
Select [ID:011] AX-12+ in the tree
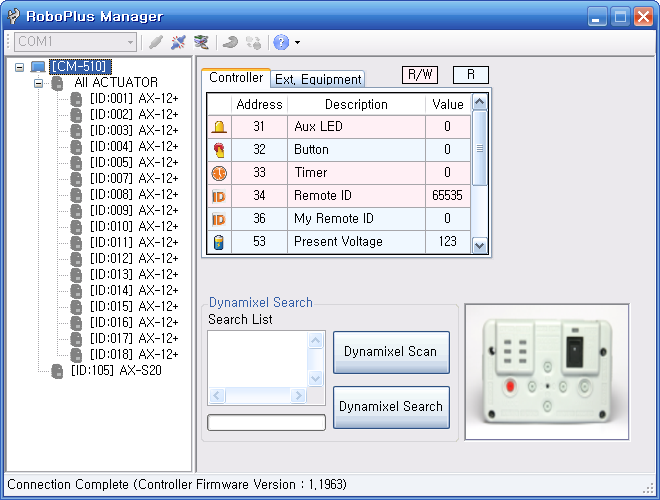[134, 242]
